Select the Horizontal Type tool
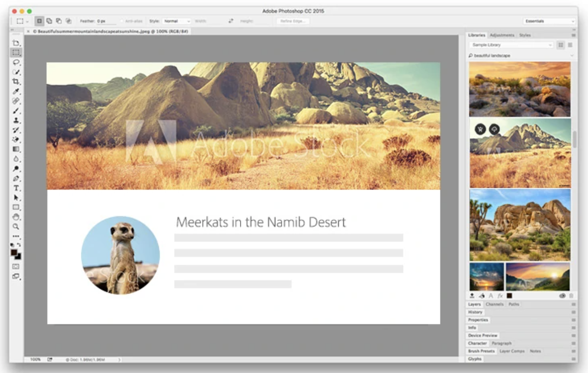Screen dimensions: 588x373 click(x=16, y=188)
